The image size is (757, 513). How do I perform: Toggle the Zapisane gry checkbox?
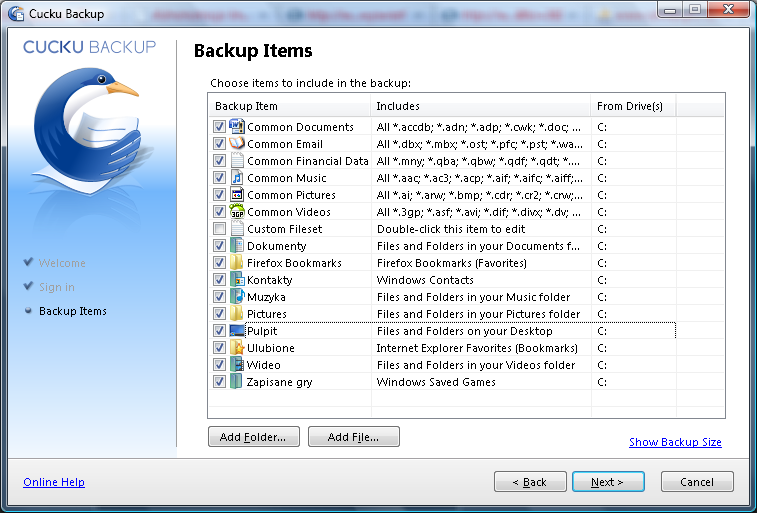tap(219, 381)
